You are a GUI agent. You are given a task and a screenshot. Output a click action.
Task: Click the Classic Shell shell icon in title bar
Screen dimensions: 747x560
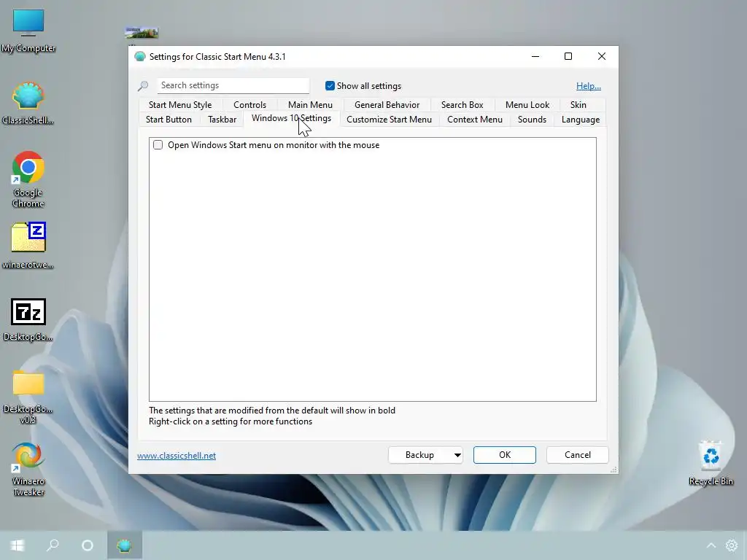(x=139, y=57)
